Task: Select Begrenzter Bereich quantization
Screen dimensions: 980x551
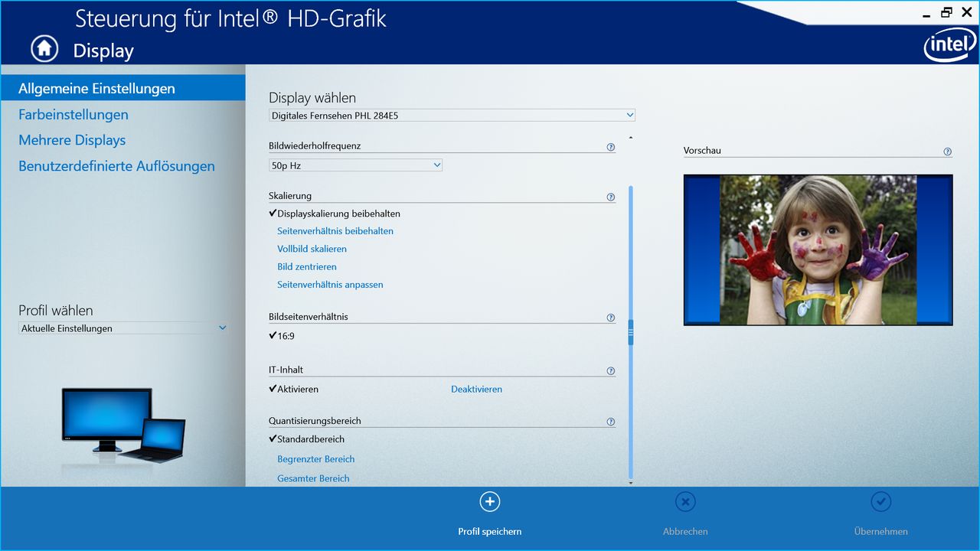Action: click(x=316, y=459)
